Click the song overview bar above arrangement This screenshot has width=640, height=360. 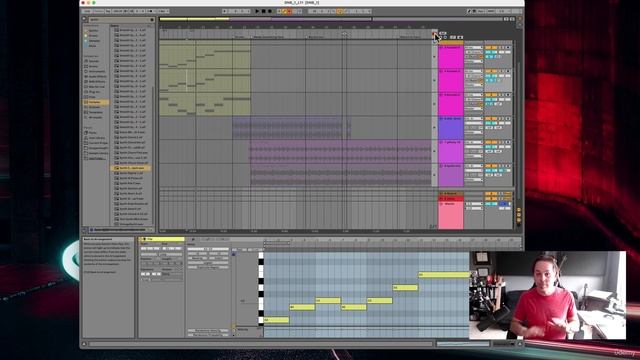[331, 19]
